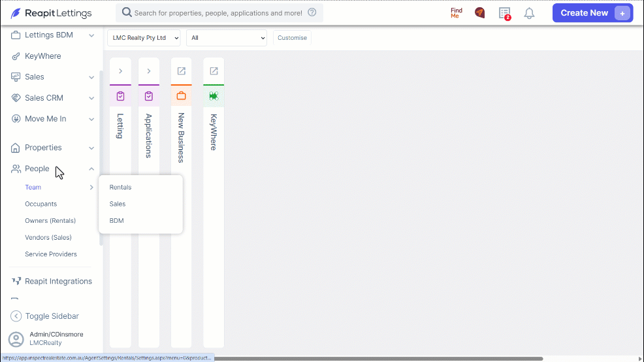Open the task list icon with red badge

505,13
